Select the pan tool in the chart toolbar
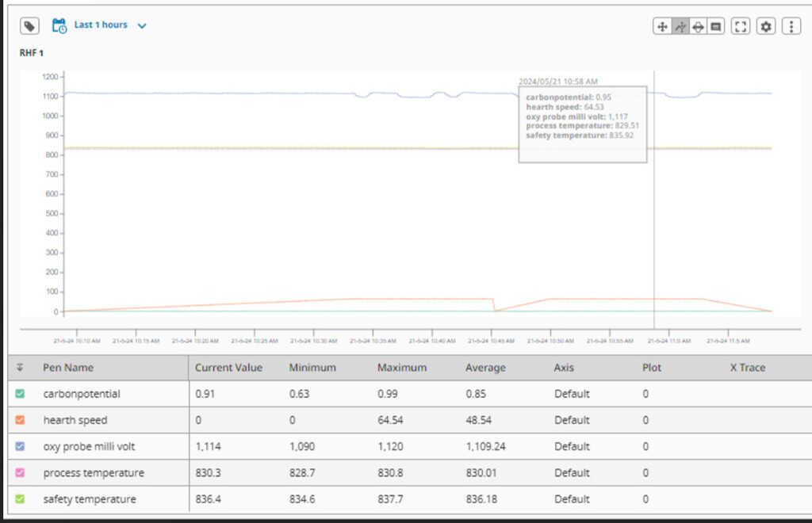 point(663,26)
